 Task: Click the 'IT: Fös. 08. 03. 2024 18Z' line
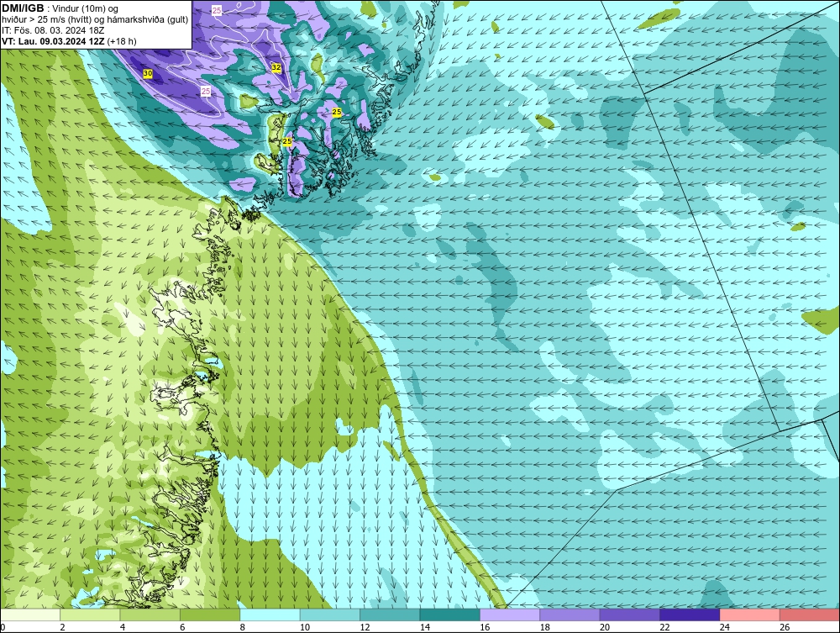53,30
